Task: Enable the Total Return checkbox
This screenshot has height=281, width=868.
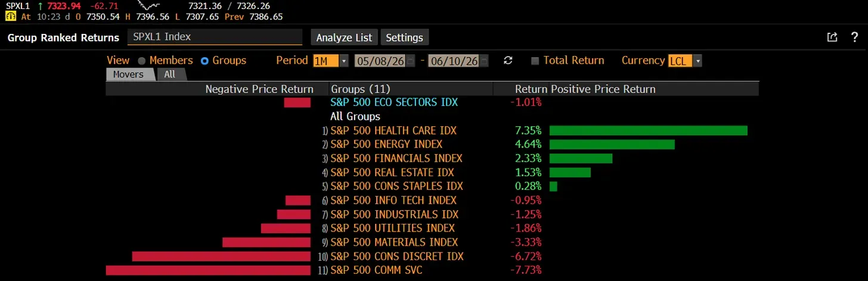Action: point(535,61)
